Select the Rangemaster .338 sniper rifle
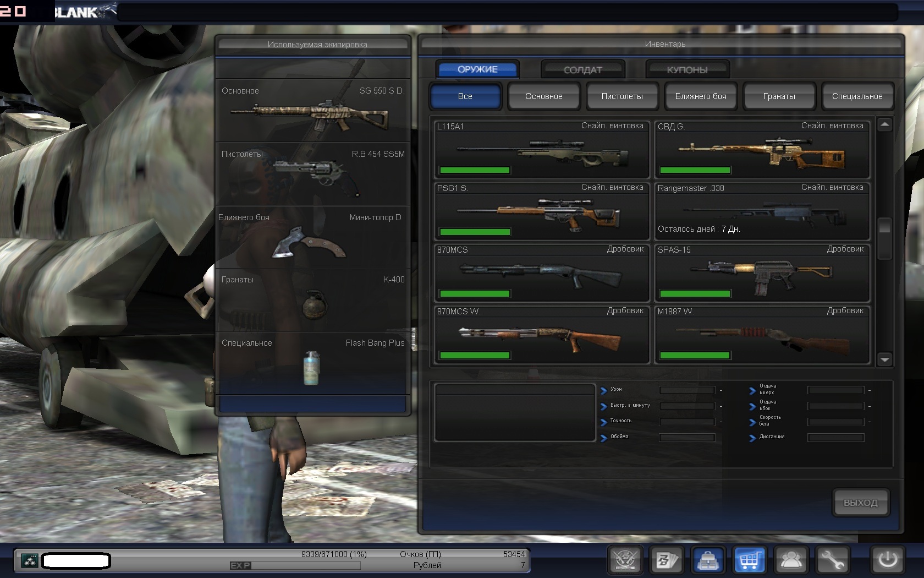This screenshot has height=578, width=924. coord(762,211)
